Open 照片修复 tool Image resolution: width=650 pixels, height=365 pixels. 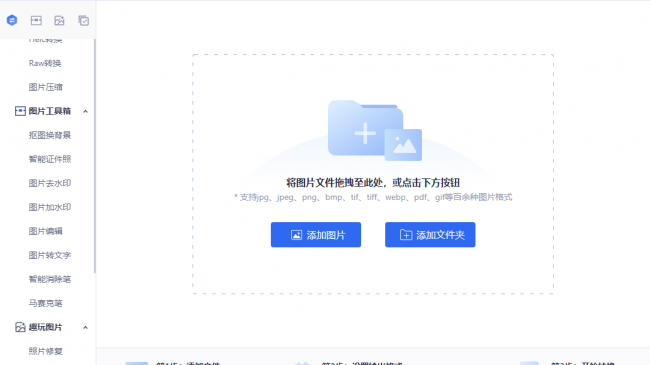[46, 351]
